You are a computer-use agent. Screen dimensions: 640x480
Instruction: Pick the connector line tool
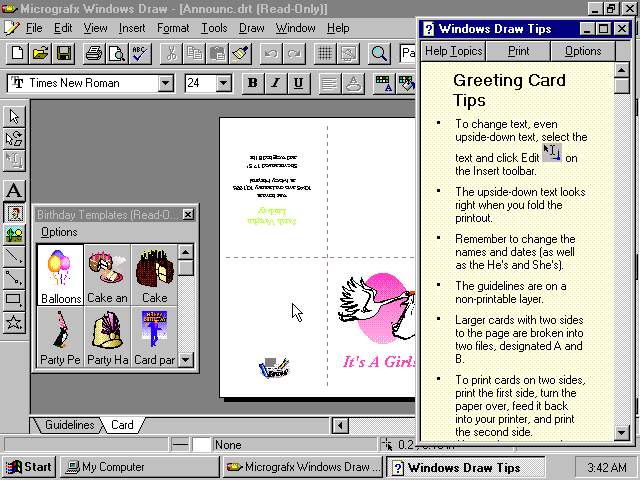coord(14,279)
